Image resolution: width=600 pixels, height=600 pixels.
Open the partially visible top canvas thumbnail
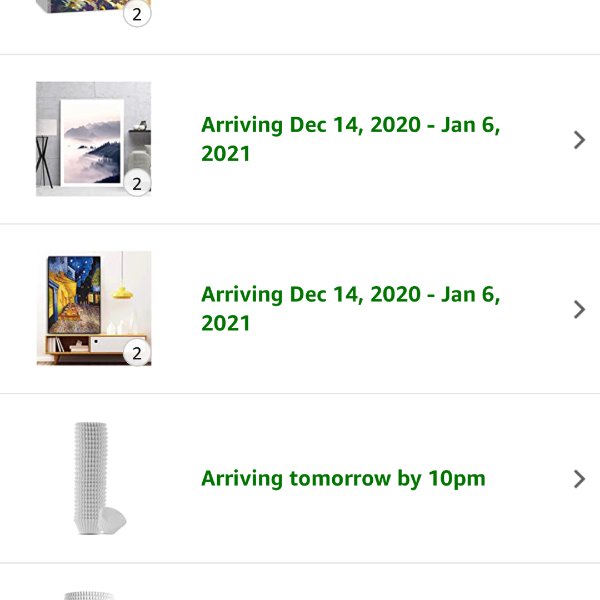tap(93, 7)
